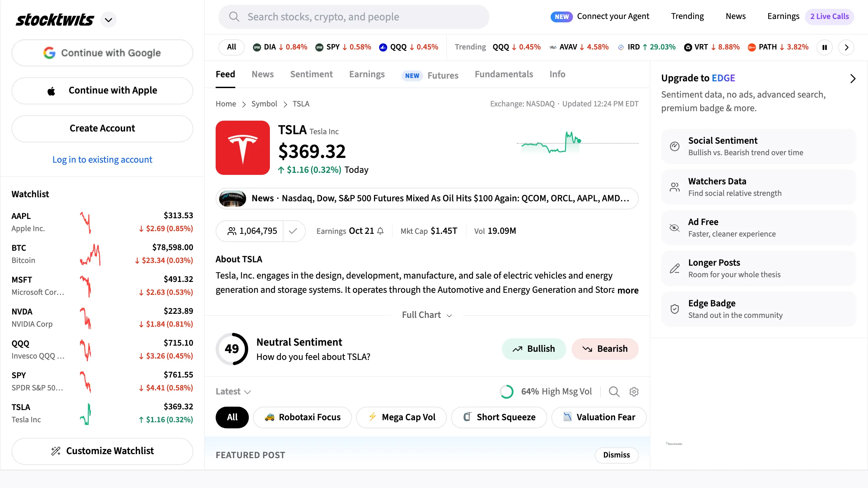Vote Bullish on TSLA
Viewport: 868px width, 488px height.
click(x=534, y=349)
